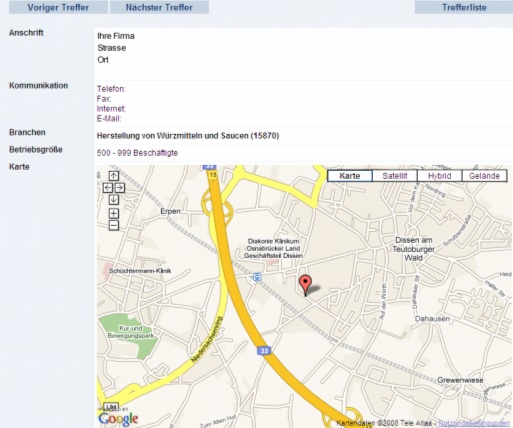Open Nutzungsbedingungen link on map

pos(475,423)
